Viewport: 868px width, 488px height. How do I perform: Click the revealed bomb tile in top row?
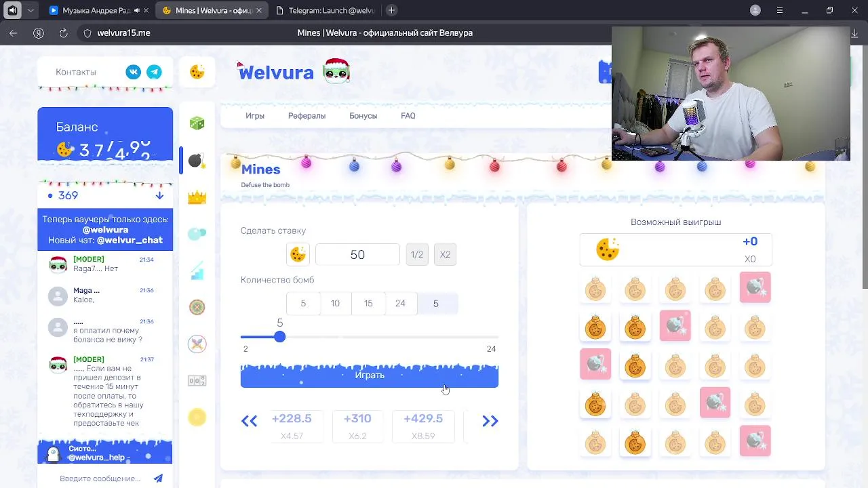pyautogui.click(x=755, y=287)
